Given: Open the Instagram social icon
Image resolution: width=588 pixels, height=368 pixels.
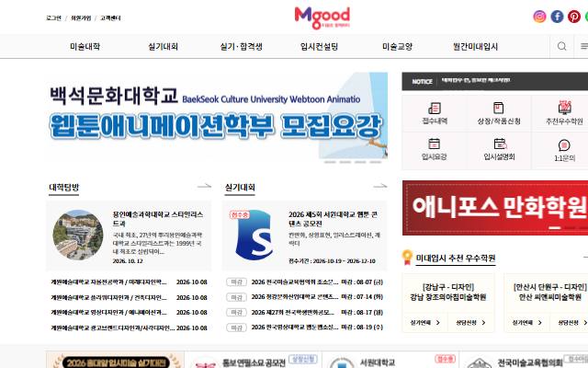Looking at the screenshot, I should click(x=539, y=17).
